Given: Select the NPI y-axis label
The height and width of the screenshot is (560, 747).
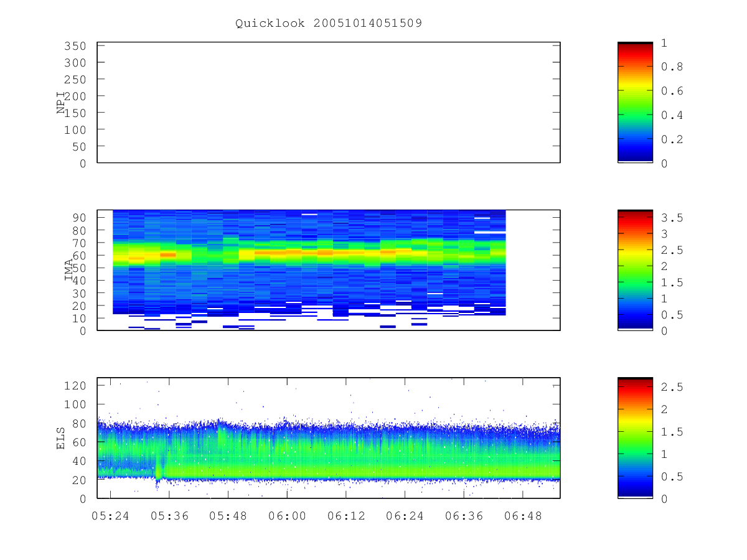Looking at the screenshot, I should point(61,103).
